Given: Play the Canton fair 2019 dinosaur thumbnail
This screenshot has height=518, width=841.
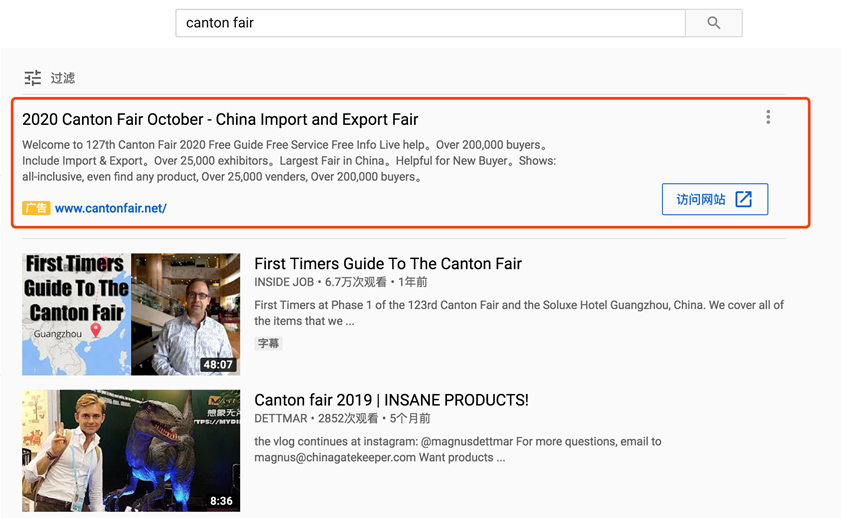Looking at the screenshot, I should (131, 450).
